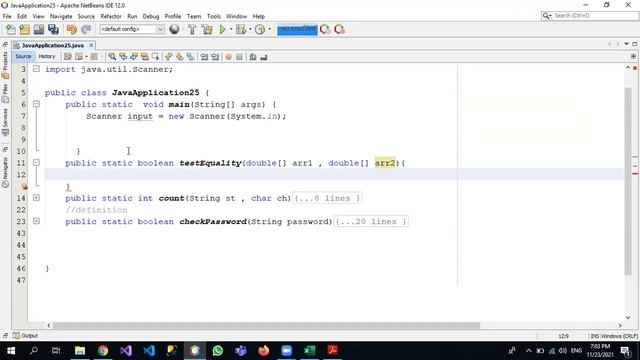Click the Find Selection magnifier icon
640x360 pixels.
(112, 57)
